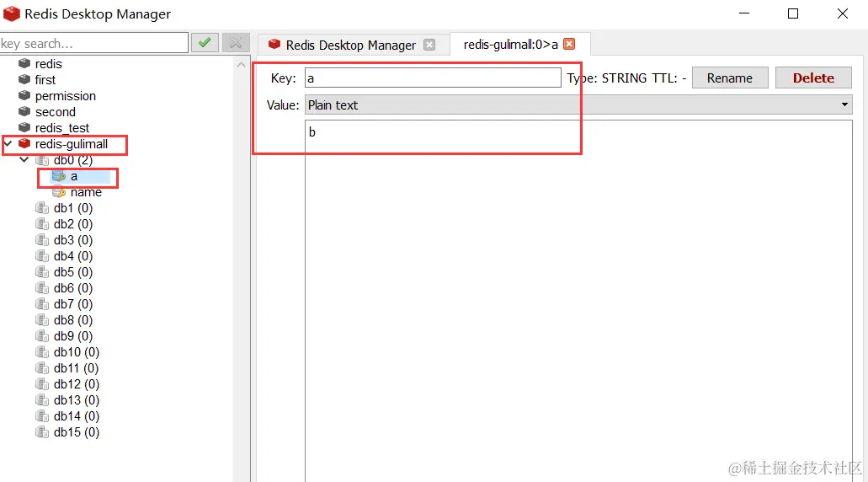Click the db14 database icon
This screenshot has height=482, width=868.
coord(42,416)
